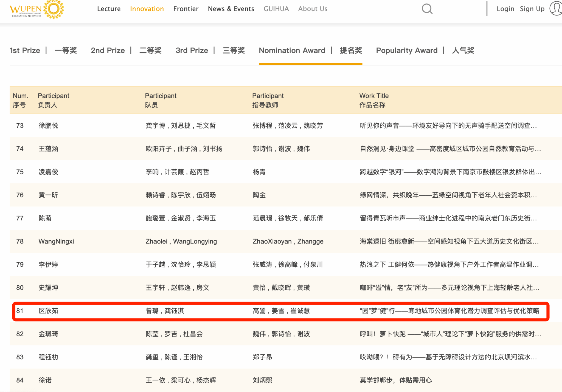Viewport: 562px width, 392px height.
Task: Click the user profile avatar icon
Action: coord(556,8)
